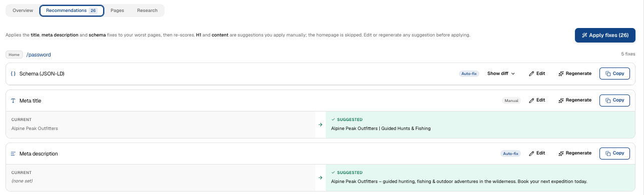Click the SUGGESTED label under Meta description
The height and width of the screenshot is (195, 644).
pos(350,172)
